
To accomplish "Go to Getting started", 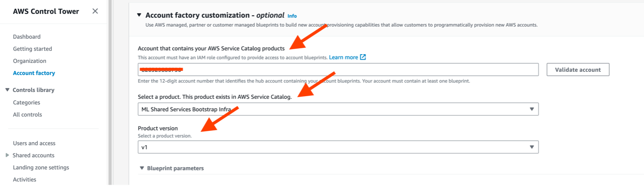I will [x=32, y=49].
